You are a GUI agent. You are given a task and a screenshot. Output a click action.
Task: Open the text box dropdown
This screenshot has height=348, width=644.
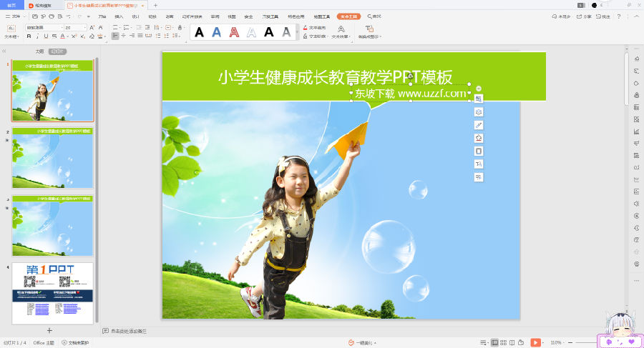[11, 36]
